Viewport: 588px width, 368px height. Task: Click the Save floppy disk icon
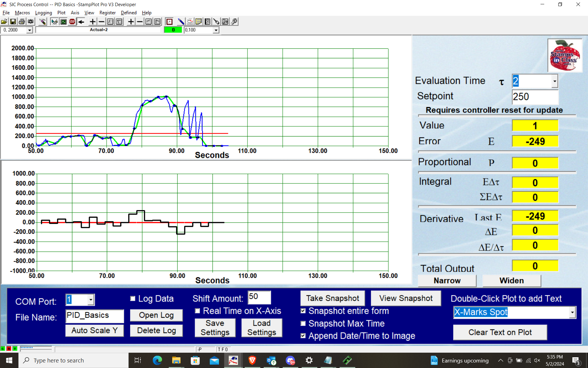pos(13,21)
